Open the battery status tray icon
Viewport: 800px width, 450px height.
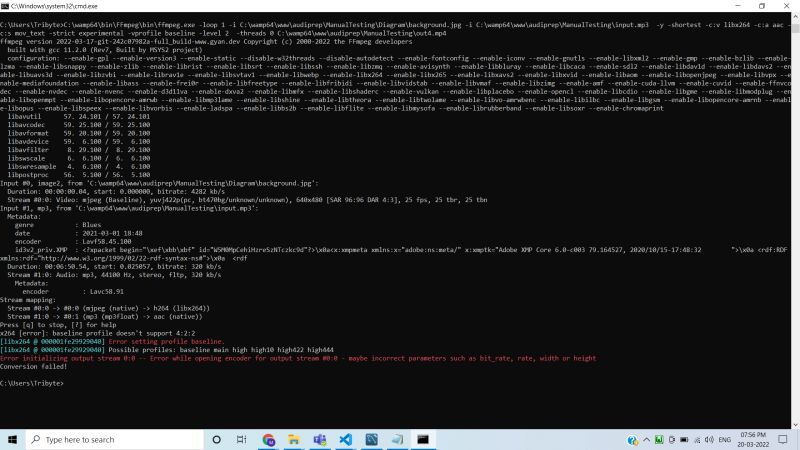point(684,439)
